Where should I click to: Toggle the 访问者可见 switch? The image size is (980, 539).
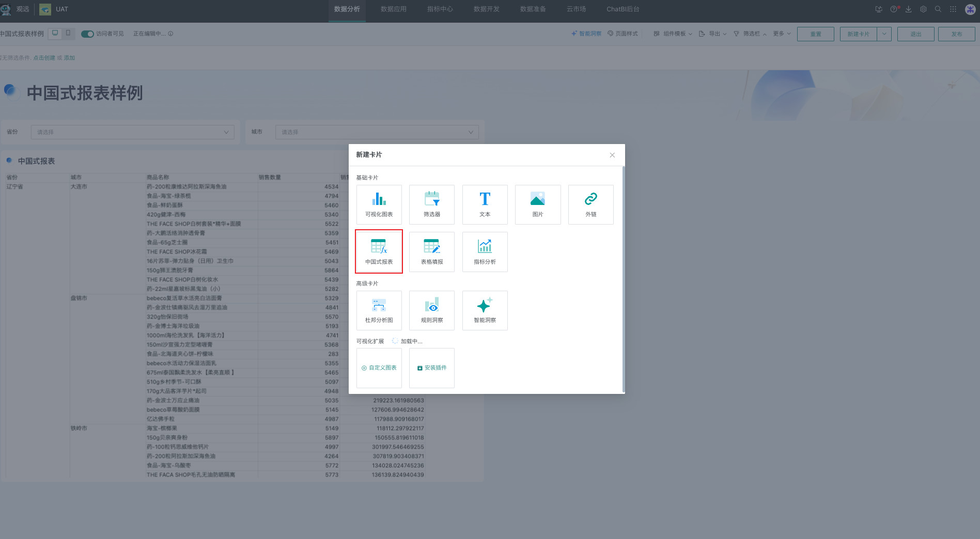coord(87,34)
